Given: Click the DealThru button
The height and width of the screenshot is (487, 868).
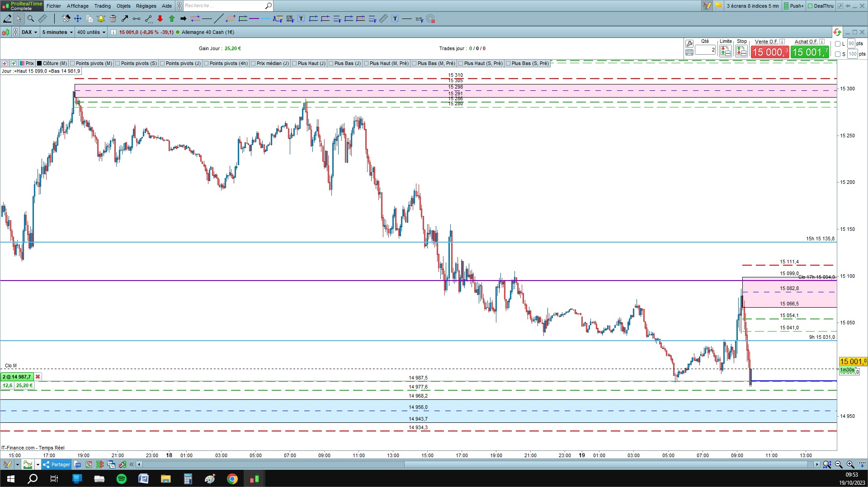Looking at the screenshot, I should pyautogui.click(x=821, y=6).
